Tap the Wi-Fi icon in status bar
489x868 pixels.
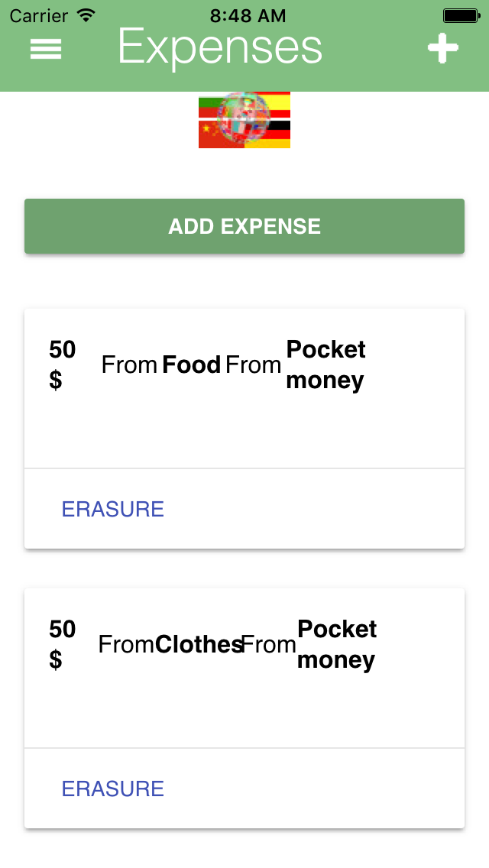tap(86, 15)
